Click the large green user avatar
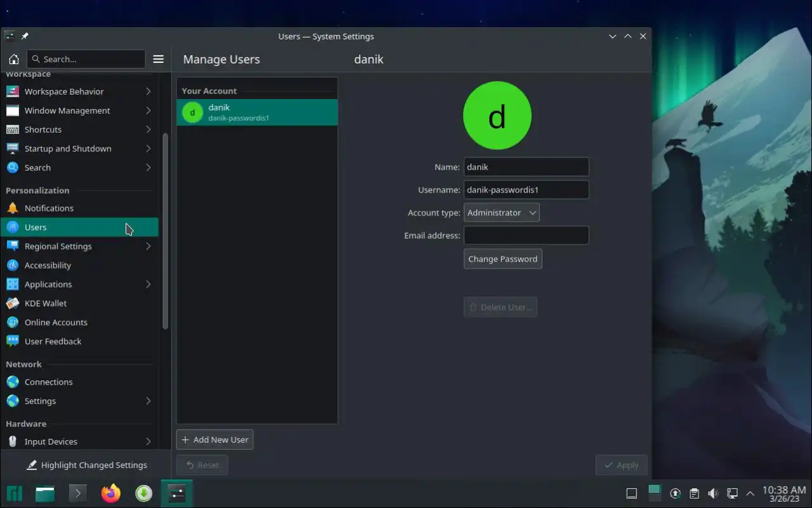The image size is (812, 508). [497, 116]
